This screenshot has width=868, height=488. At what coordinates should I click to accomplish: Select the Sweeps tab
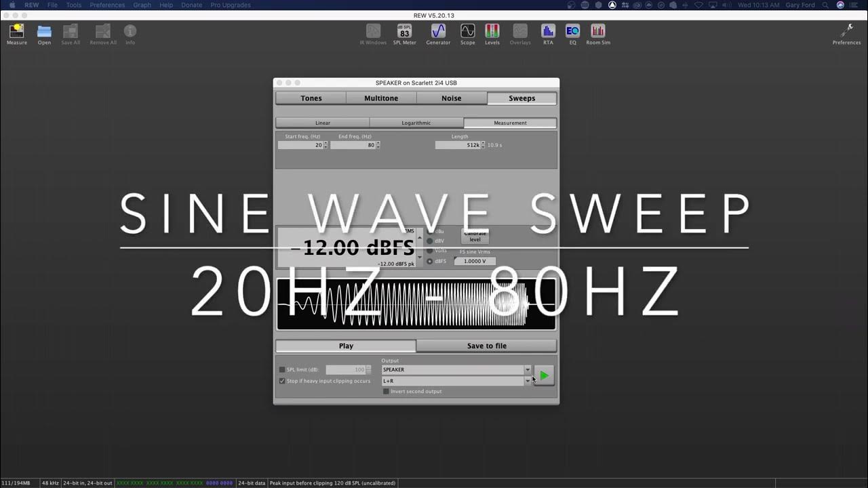[x=522, y=98]
